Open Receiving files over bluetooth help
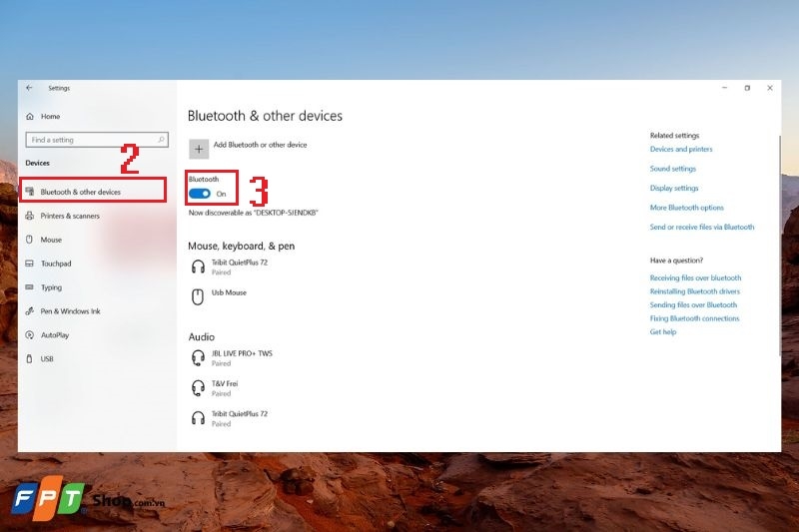The width and height of the screenshot is (799, 532). pyautogui.click(x=695, y=277)
